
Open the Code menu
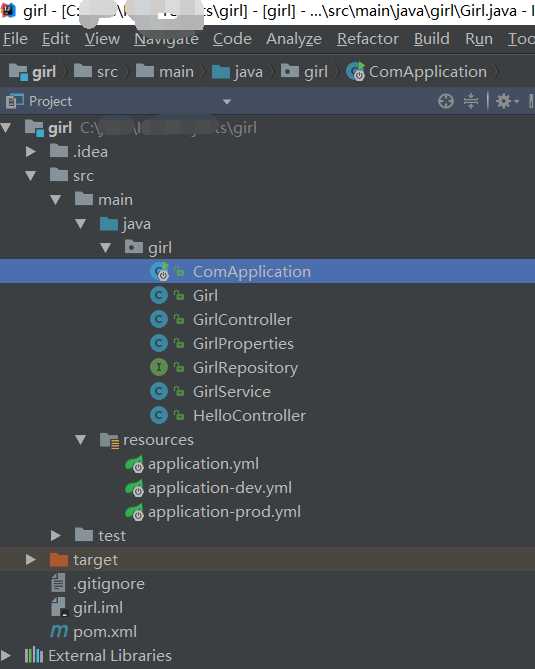[232, 39]
